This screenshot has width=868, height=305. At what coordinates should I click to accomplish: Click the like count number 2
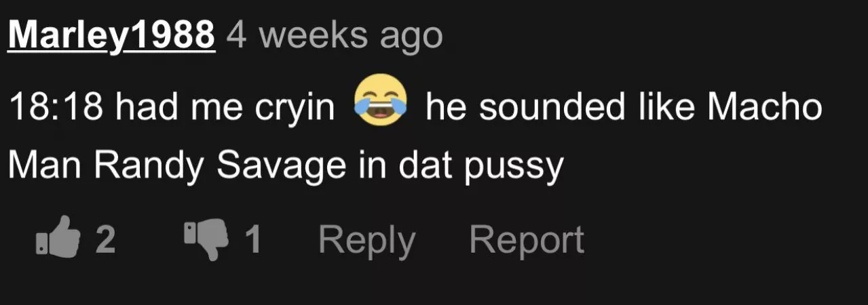click(x=105, y=240)
